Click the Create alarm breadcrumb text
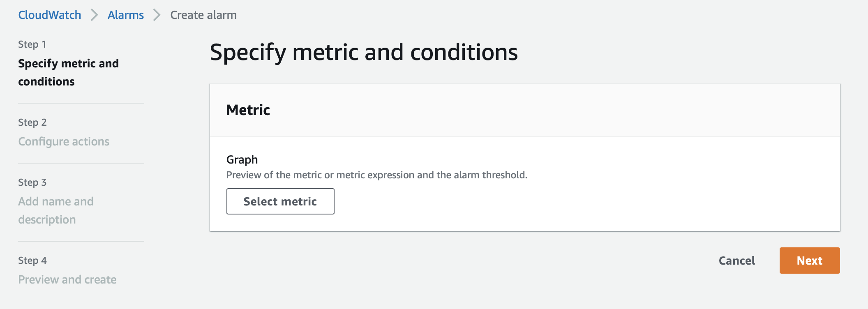 tap(203, 15)
